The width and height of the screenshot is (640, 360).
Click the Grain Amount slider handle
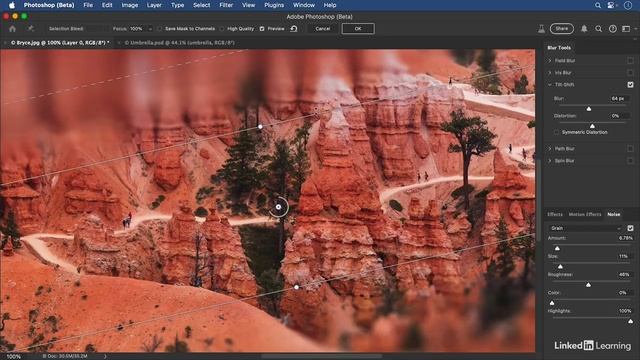(x=557, y=248)
